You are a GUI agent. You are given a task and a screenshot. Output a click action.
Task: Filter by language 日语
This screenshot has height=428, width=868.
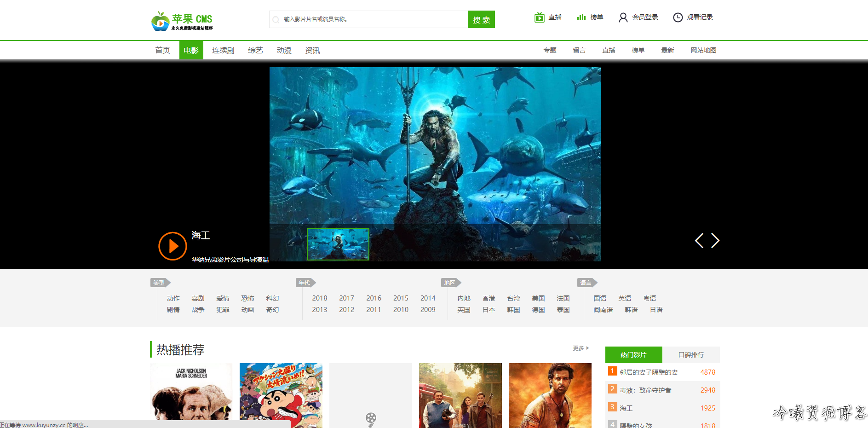[x=656, y=310]
